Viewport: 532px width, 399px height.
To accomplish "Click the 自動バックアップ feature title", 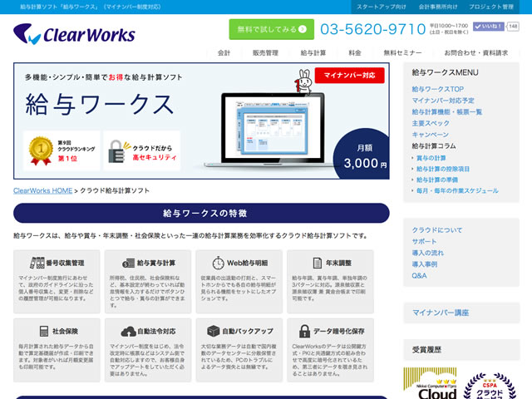I will point(248,331).
